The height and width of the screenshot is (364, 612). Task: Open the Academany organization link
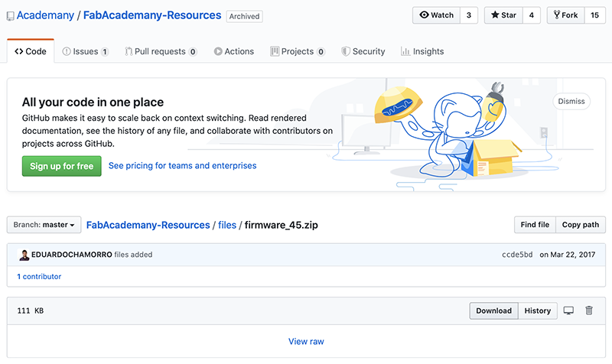[45, 15]
